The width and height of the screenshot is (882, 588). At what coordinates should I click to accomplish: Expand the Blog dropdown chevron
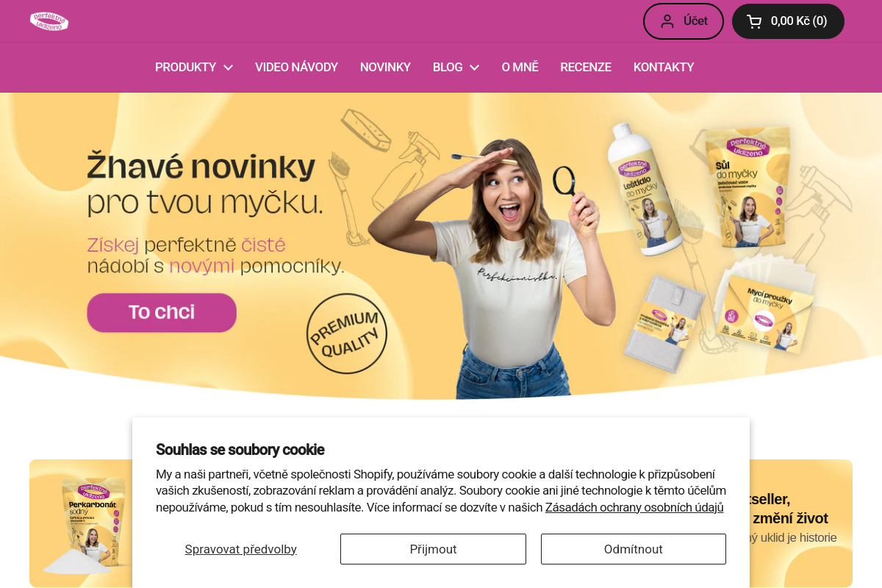pyautogui.click(x=474, y=68)
